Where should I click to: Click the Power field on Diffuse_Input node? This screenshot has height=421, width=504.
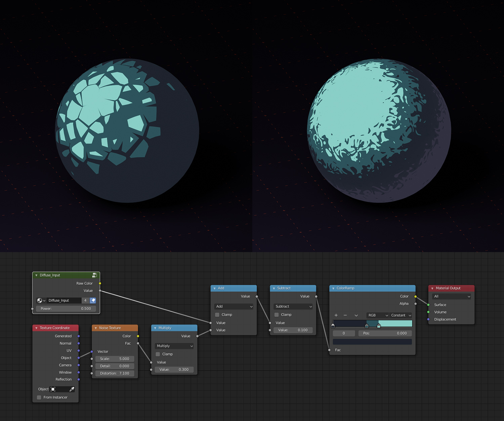click(66, 309)
